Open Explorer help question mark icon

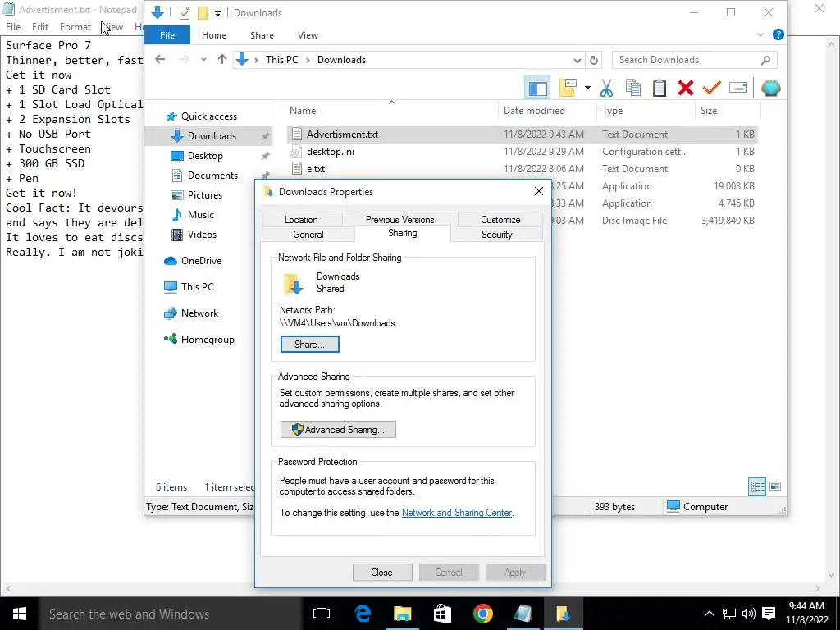point(778,34)
